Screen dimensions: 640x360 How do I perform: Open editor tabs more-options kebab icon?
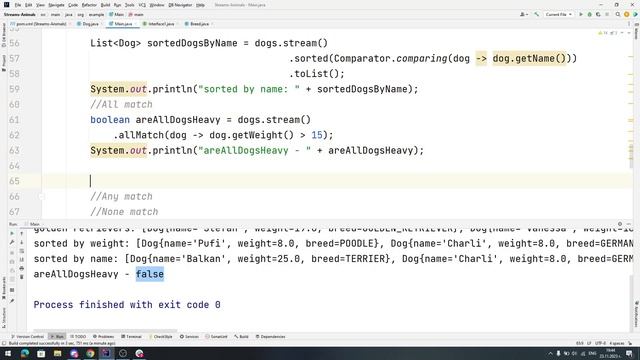point(629,24)
